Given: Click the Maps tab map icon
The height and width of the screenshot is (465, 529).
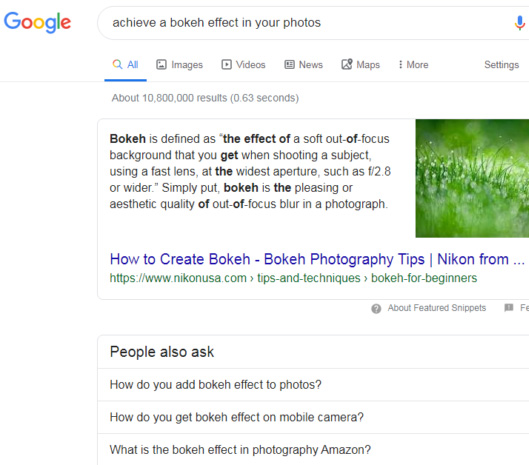Looking at the screenshot, I should click(347, 64).
